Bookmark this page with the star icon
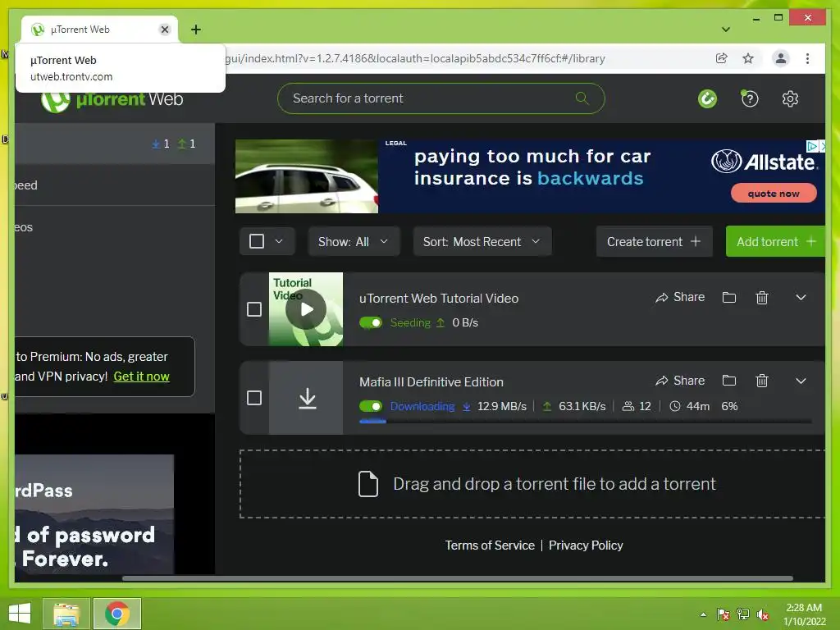840x630 pixels. 748,58
